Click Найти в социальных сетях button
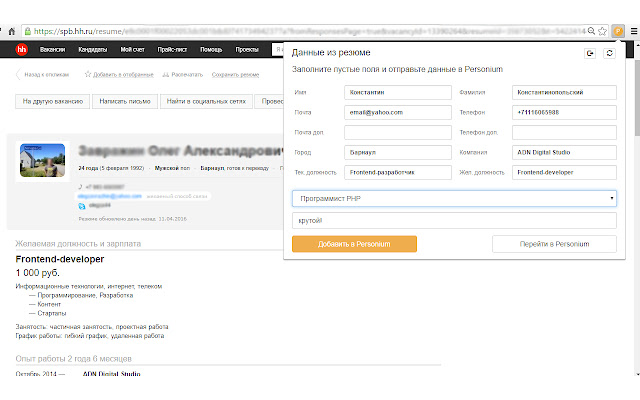The image size is (640, 400). click(206, 101)
